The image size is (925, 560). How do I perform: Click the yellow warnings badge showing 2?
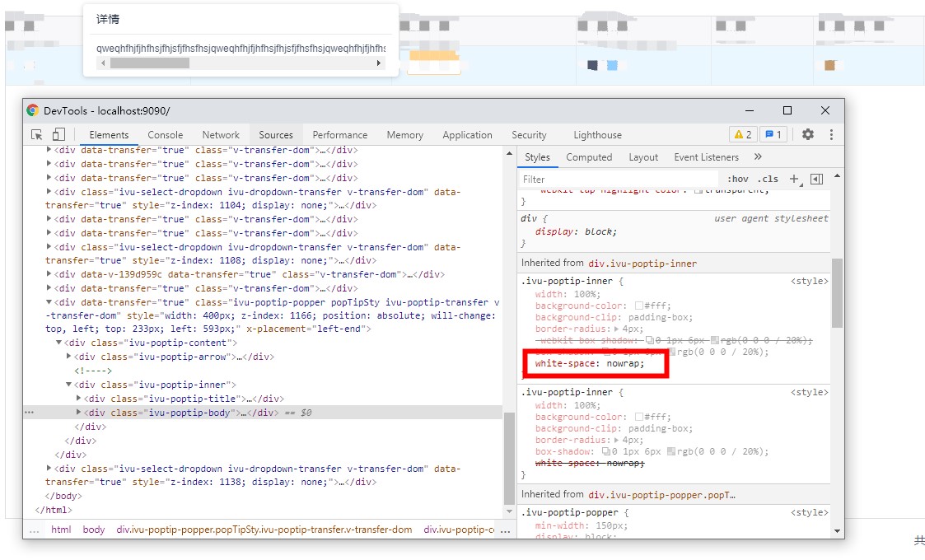click(743, 134)
